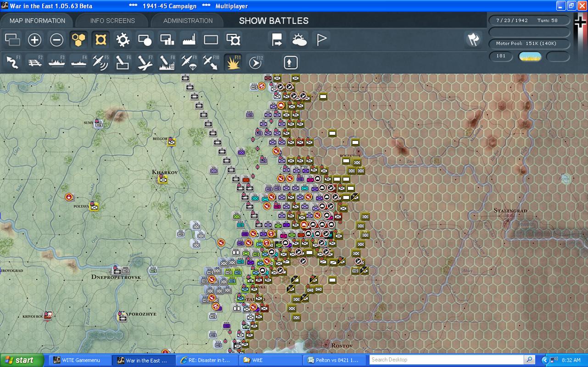Viewport: 588px width, 367px height.
Task: Switch to War in the East taskbar button
Action: 144,360
